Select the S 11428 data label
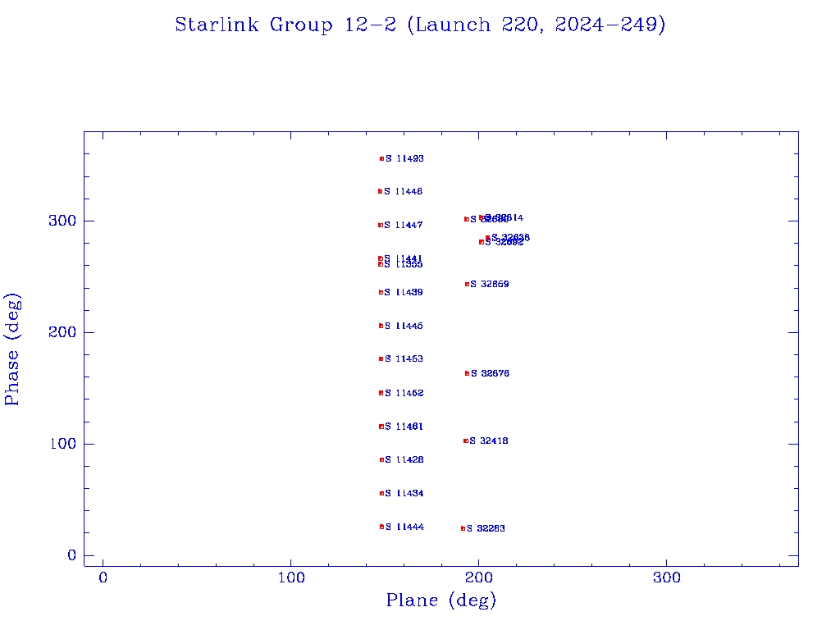 [404, 459]
